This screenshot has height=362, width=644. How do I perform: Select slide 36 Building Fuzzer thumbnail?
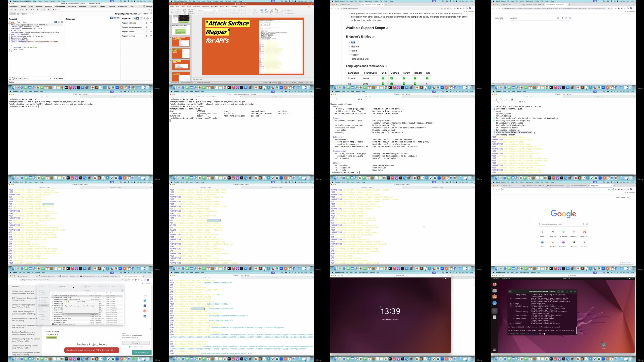pos(181,65)
